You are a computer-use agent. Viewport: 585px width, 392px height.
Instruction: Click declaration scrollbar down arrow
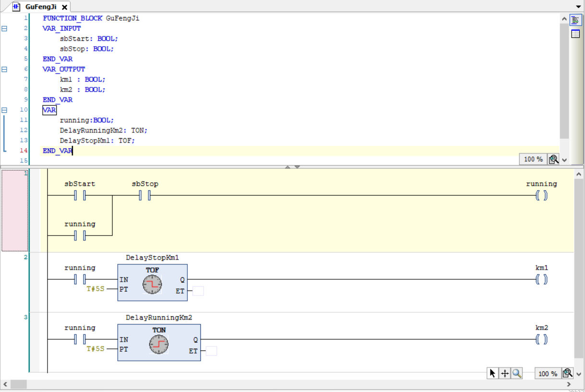click(x=564, y=160)
